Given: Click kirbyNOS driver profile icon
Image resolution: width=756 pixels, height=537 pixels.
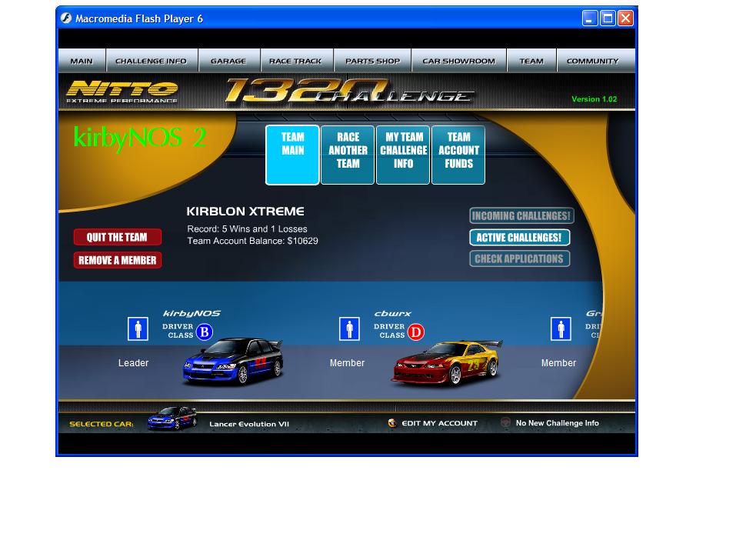Looking at the screenshot, I should pos(138,329).
